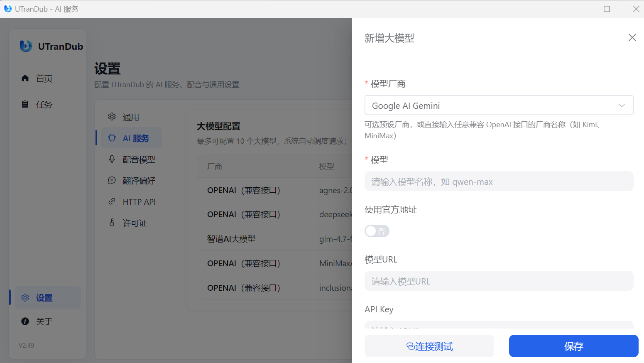Close the 新增大模型 panel with X
This screenshot has height=363, width=644.
[x=632, y=37]
